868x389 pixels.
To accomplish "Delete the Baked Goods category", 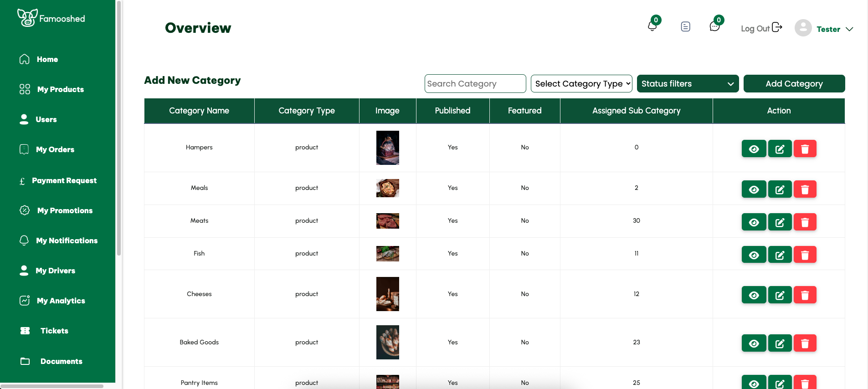I will tap(805, 343).
